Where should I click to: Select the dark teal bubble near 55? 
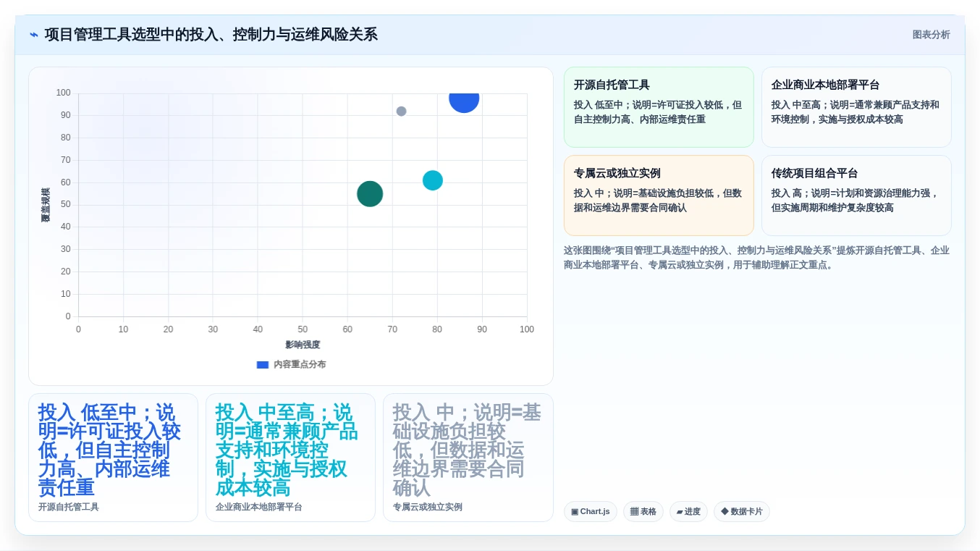pyautogui.click(x=370, y=194)
